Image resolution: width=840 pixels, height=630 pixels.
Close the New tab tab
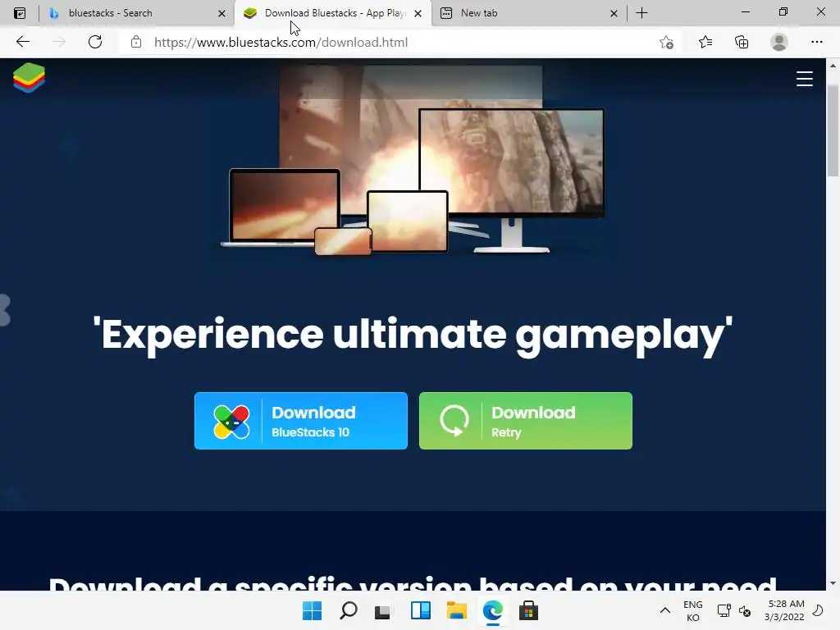(614, 13)
